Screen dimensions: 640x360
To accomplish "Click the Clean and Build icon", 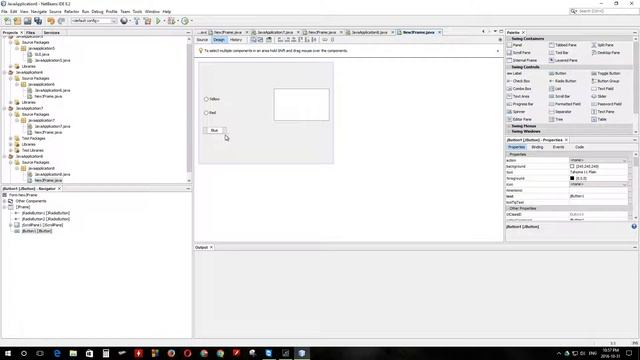I will [147, 21].
